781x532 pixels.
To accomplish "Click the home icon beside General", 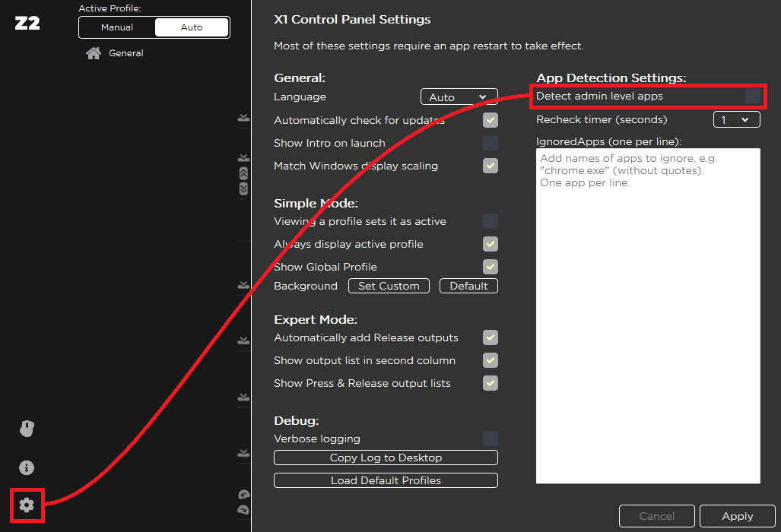I will point(93,53).
